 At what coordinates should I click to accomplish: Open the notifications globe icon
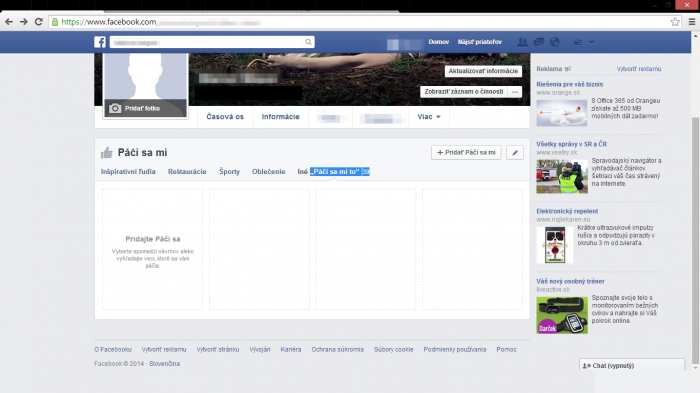555,42
